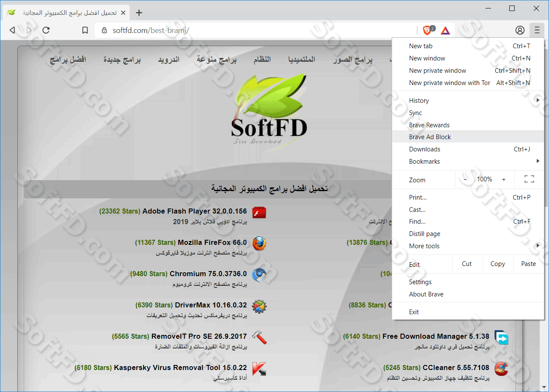
Task: Open DriverMax 10.16.0.32 link
Action: tap(211, 305)
